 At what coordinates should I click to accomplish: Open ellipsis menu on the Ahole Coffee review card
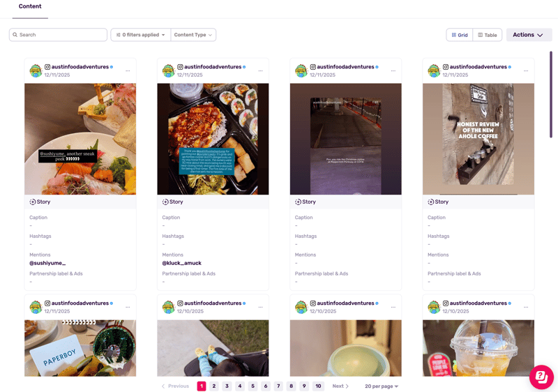pyautogui.click(x=526, y=70)
